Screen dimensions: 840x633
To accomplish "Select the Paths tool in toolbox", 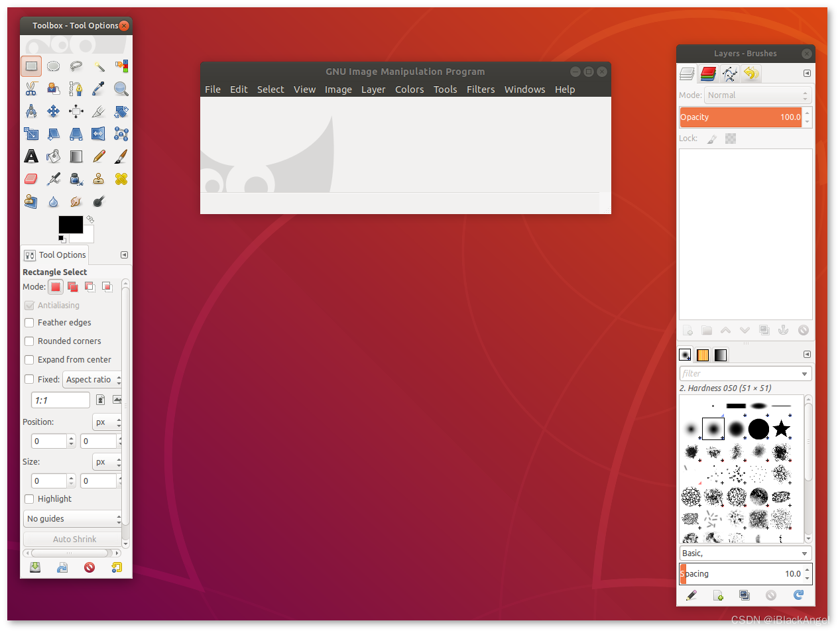I will [x=76, y=89].
